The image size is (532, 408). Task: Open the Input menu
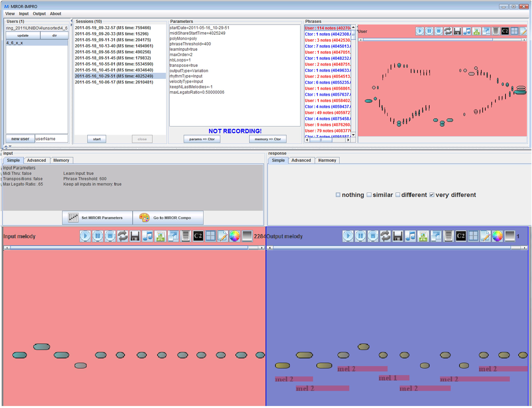(24, 14)
